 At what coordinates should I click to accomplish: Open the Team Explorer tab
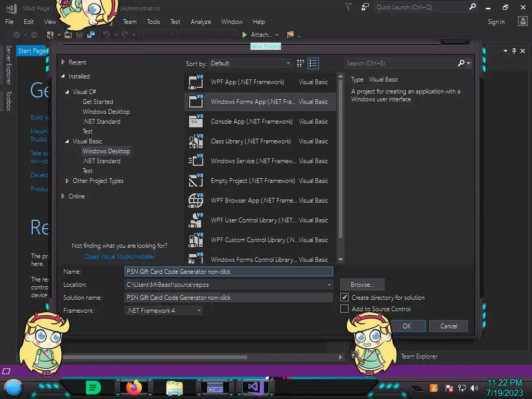419,356
